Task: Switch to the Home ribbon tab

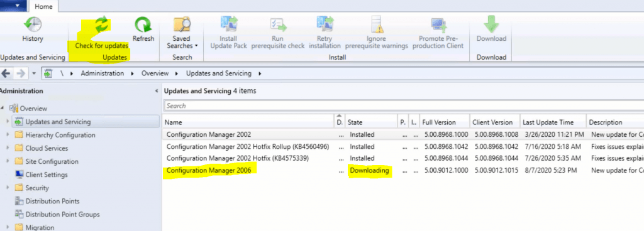Action: click(43, 6)
